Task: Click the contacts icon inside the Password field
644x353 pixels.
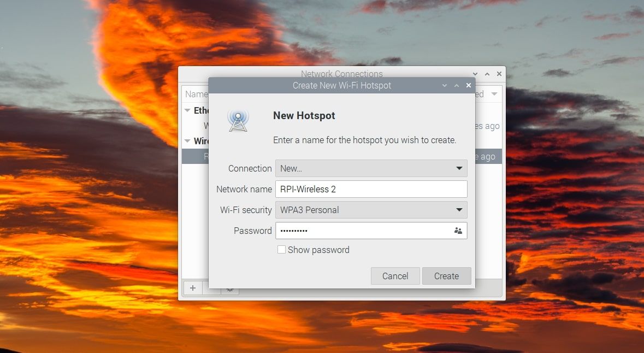Action: click(x=459, y=231)
